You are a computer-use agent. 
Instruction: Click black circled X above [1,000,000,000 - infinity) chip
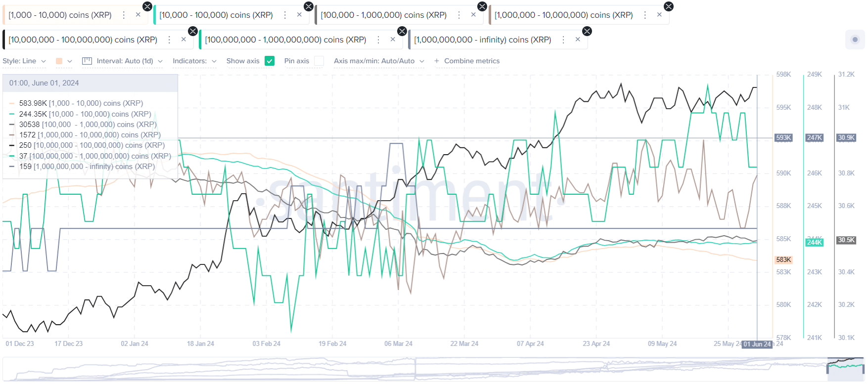coord(587,31)
